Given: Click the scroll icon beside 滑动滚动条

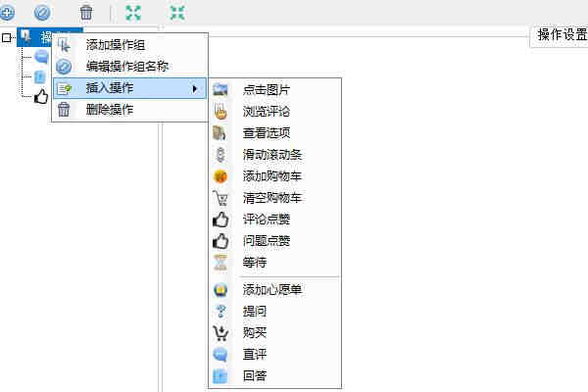Looking at the screenshot, I should (x=220, y=155).
